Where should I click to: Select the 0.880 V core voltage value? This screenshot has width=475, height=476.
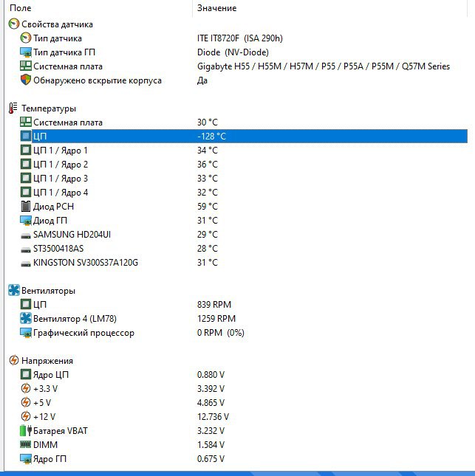pos(211,375)
